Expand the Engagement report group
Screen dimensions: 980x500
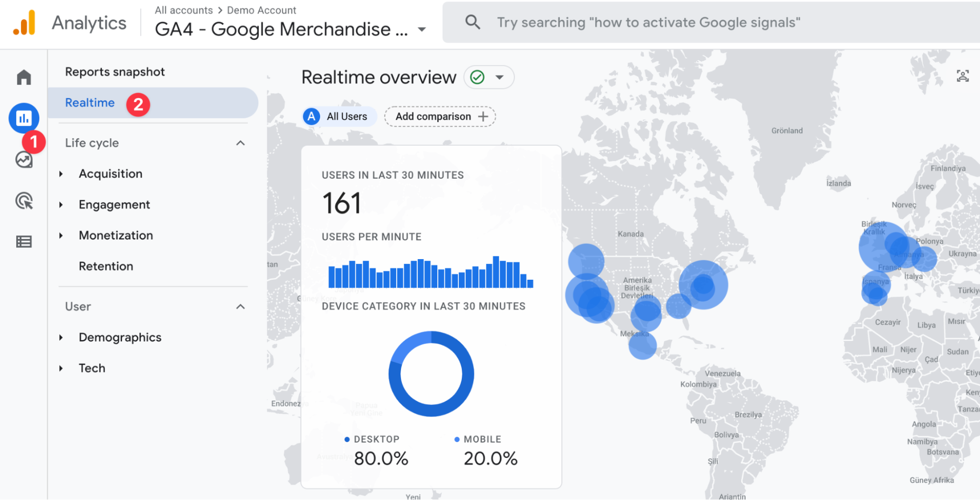click(61, 205)
